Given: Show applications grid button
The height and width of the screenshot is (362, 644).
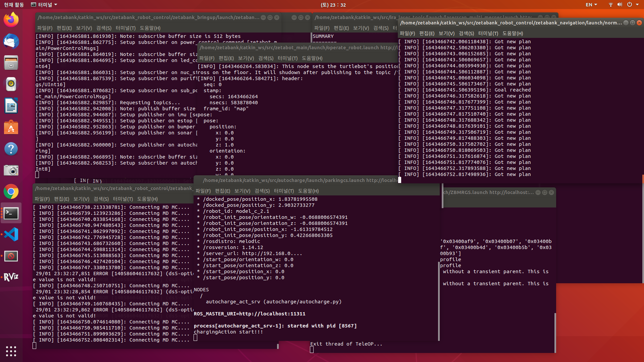Looking at the screenshot, I should click(x=11, y=351).
